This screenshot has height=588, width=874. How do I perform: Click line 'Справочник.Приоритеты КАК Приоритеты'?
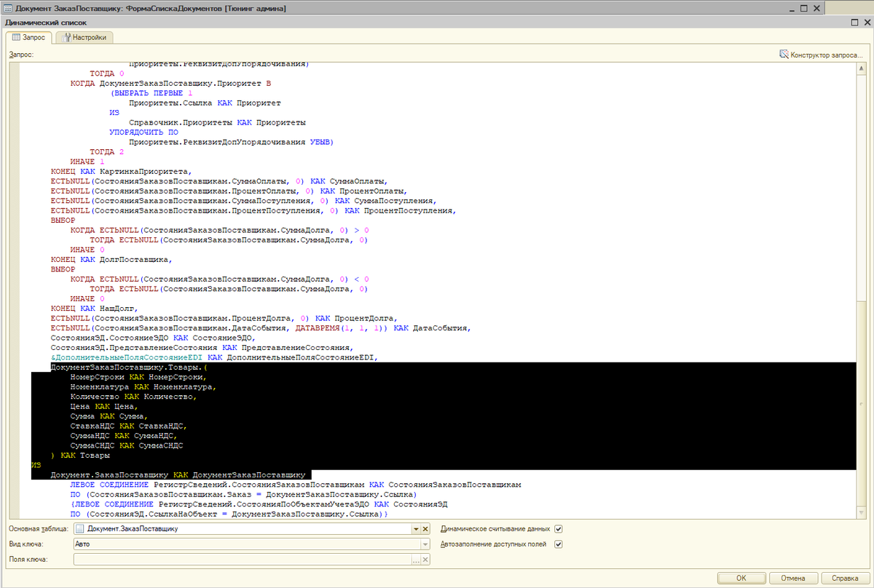point(216,122)
